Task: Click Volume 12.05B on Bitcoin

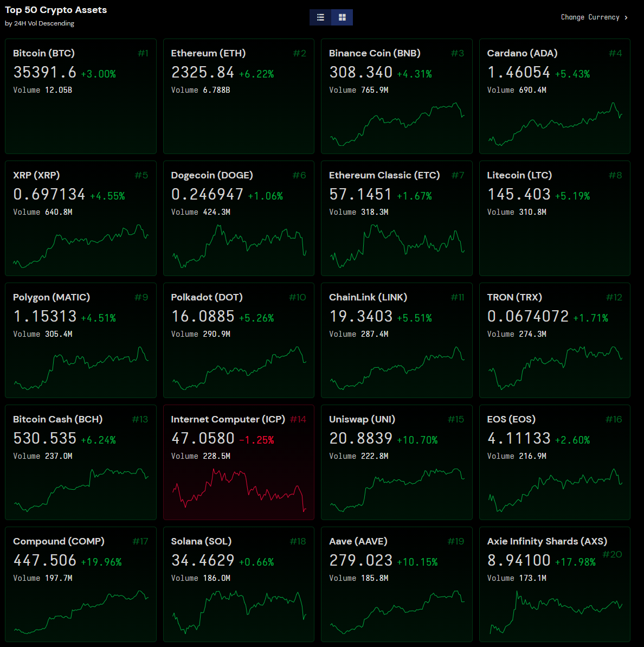Action: [x=42, y=90]
